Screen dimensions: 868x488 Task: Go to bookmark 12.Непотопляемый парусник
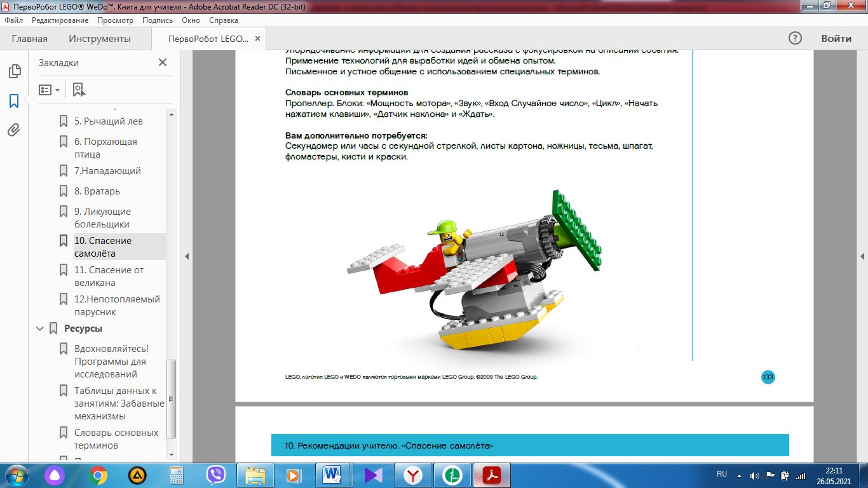click(x=117, y=305)
